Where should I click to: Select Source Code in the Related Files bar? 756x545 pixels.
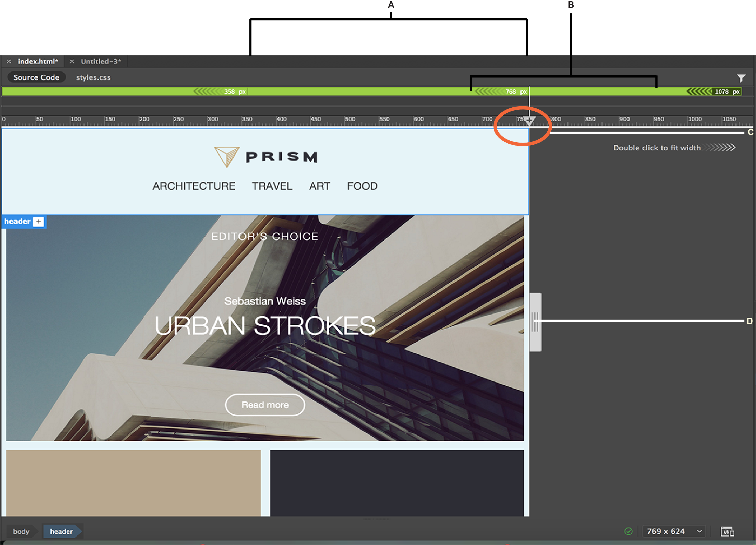pos(36,77)
